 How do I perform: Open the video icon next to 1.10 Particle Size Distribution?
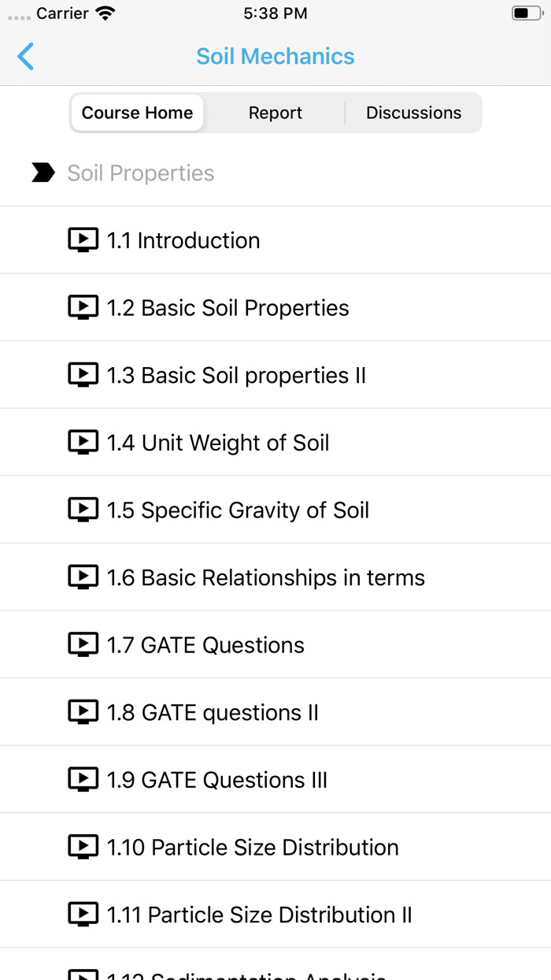click(83, 847)
